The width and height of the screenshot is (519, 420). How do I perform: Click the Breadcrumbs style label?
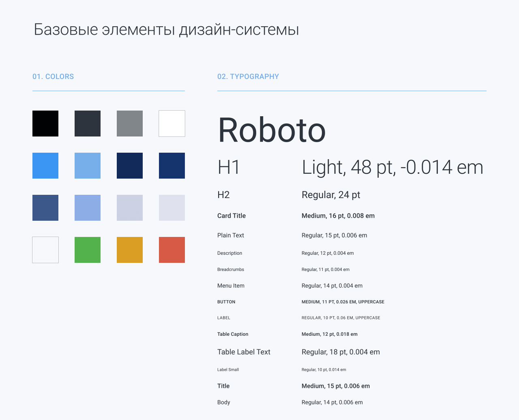point(231,269)
